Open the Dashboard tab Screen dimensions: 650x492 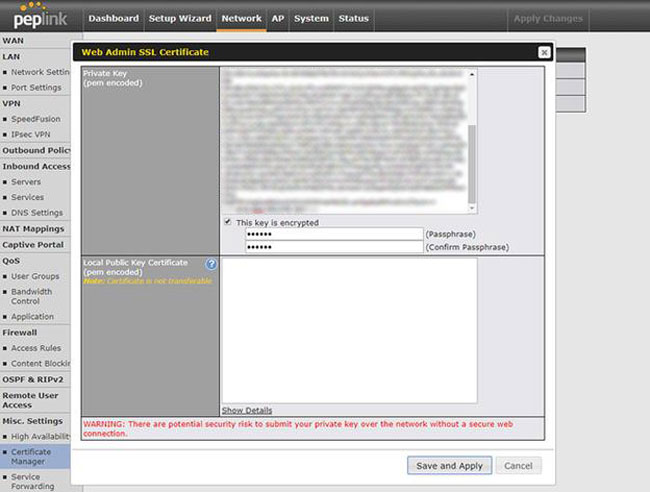tap(113, 18)
